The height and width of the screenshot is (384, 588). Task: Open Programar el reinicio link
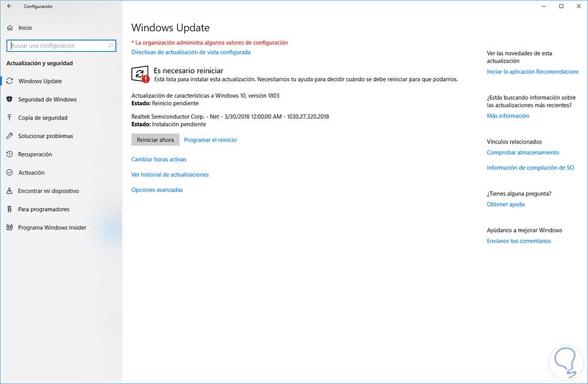click(x=210, y=140)
